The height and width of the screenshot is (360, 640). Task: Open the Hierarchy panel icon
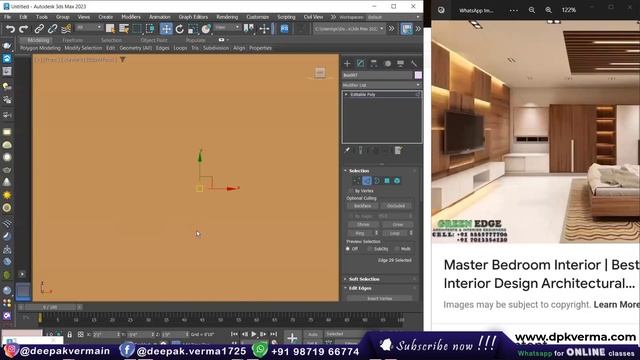point(374,63)
